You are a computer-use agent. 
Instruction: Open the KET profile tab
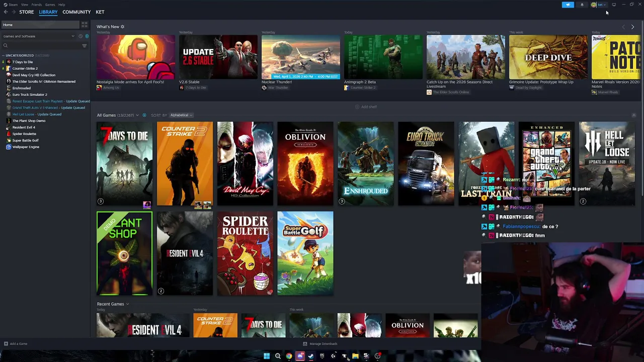click(100, 12)
